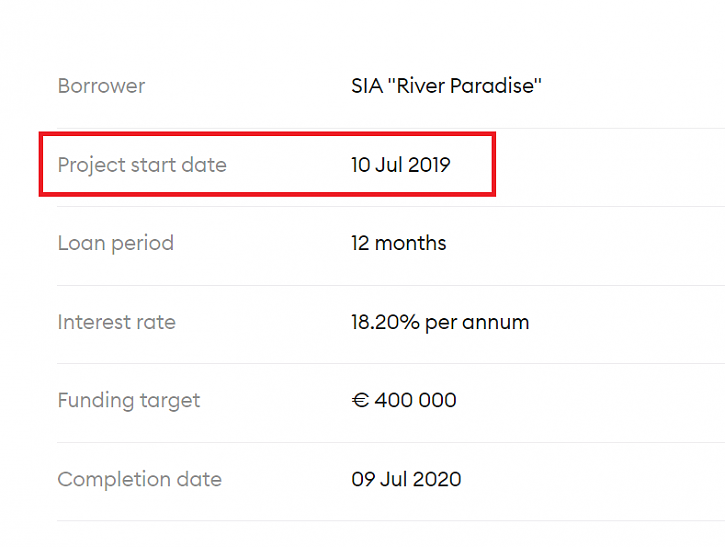Click the year 2020 in completion date
725x547 pixels.
pyautogui.click(x=437, y=479)
